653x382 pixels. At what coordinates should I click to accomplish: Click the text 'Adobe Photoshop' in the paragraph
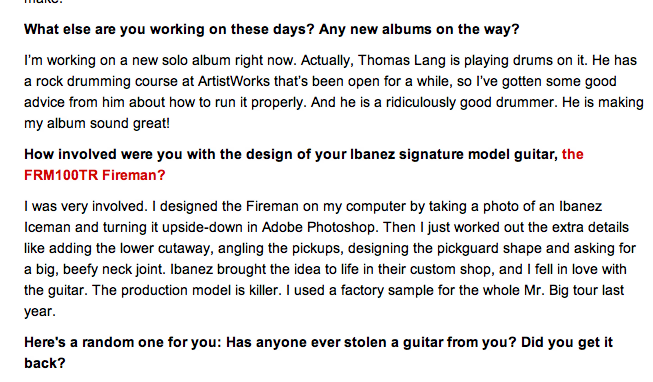tap(318, 227)
